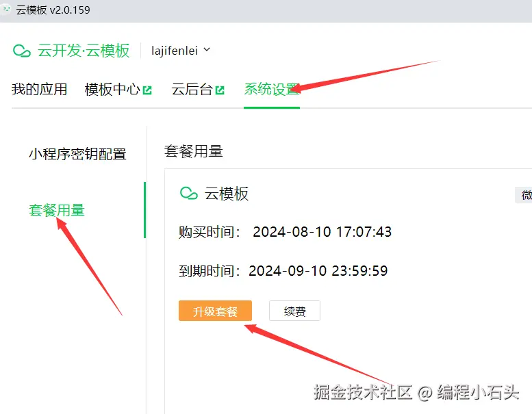Image resolution: width=532 pixels, height=414 pixels.
Task: Click the orange 升级套餐 button
Action: pyautogui.click(x=215, y=311)
